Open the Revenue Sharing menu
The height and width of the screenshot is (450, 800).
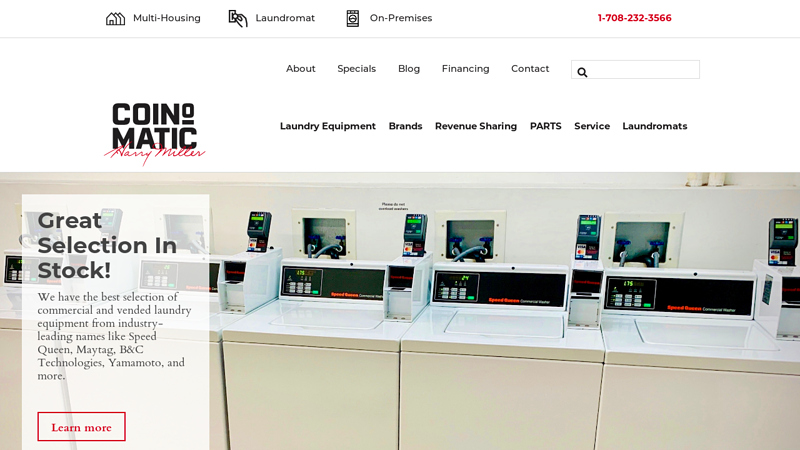[475, 126]
